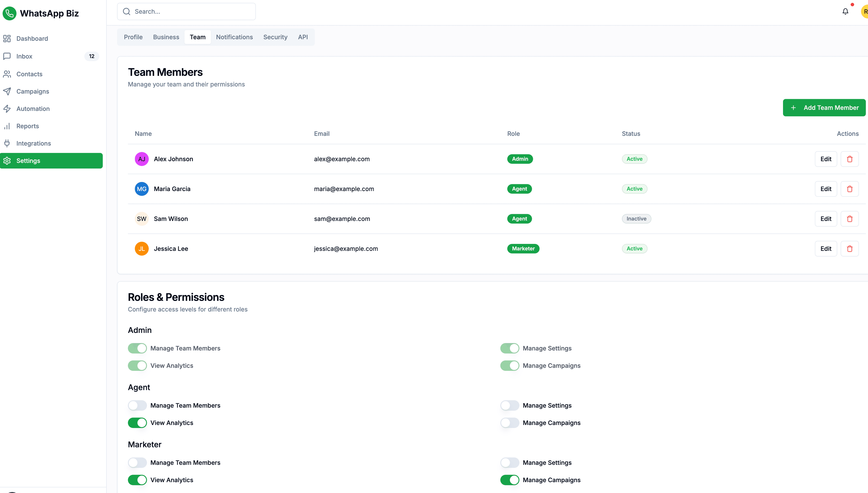
Task: Enable Marketer Manage Settings switch
Action: click(509, 463)
